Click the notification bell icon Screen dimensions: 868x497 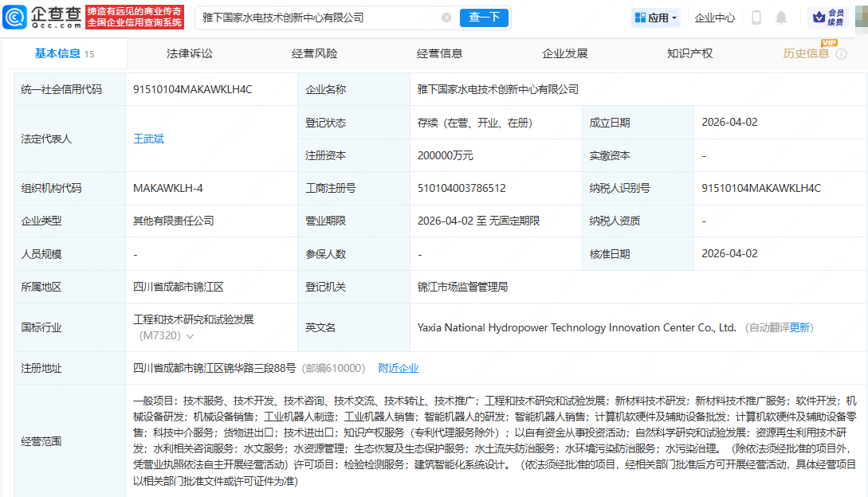coord(780,17)
